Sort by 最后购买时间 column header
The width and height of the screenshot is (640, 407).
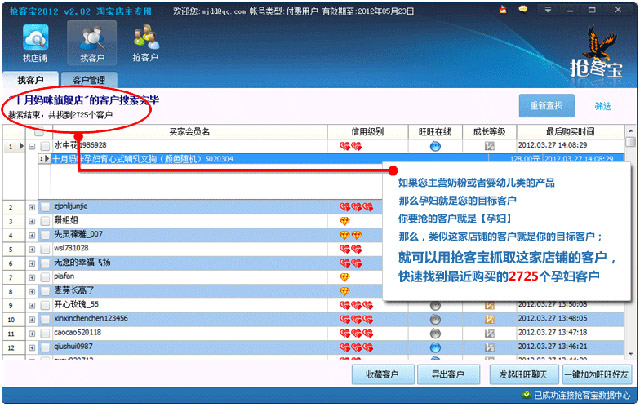click(x=570, y=132)
